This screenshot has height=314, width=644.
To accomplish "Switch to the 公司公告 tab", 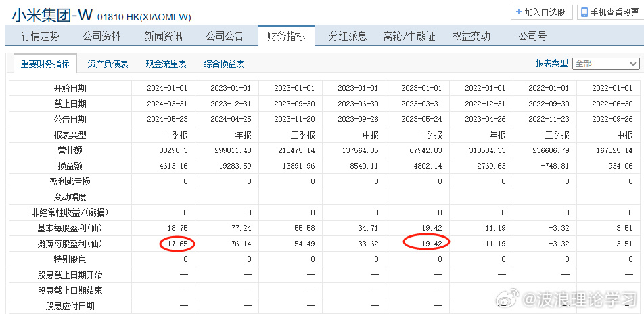I will coord(225,36).
